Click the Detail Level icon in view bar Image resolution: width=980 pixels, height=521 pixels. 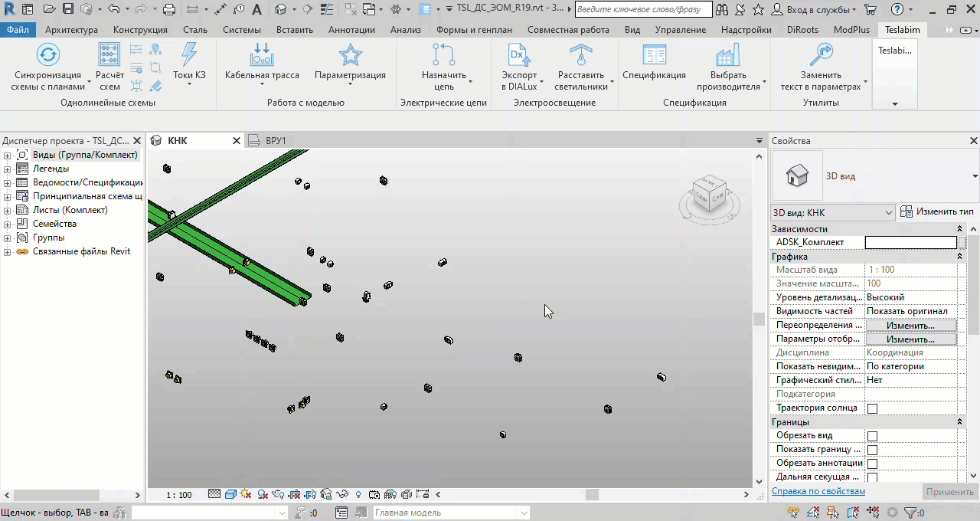[214, 495]
